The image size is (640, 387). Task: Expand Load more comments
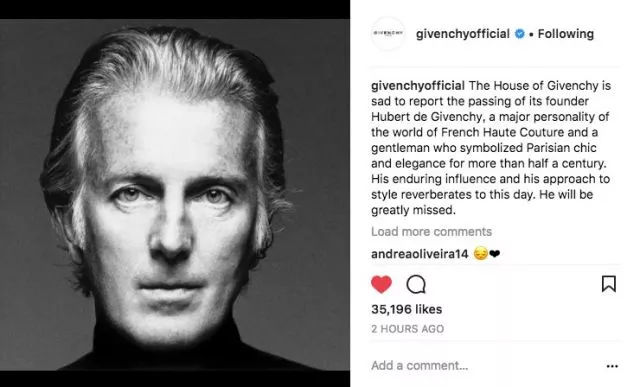[431, 231]
